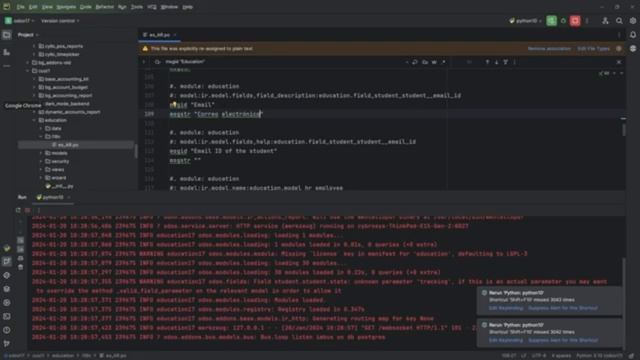Open the Refactor menu

(x=104, y=7)
